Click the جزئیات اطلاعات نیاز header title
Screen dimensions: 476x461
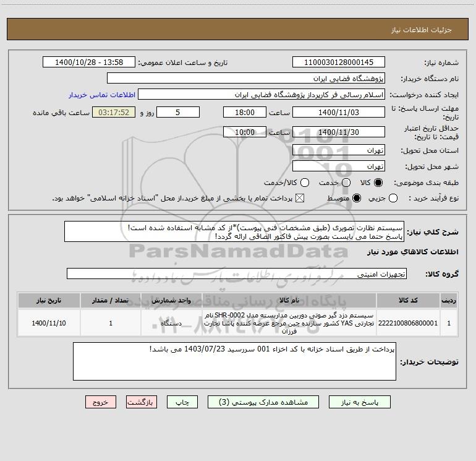click(422, 30)
